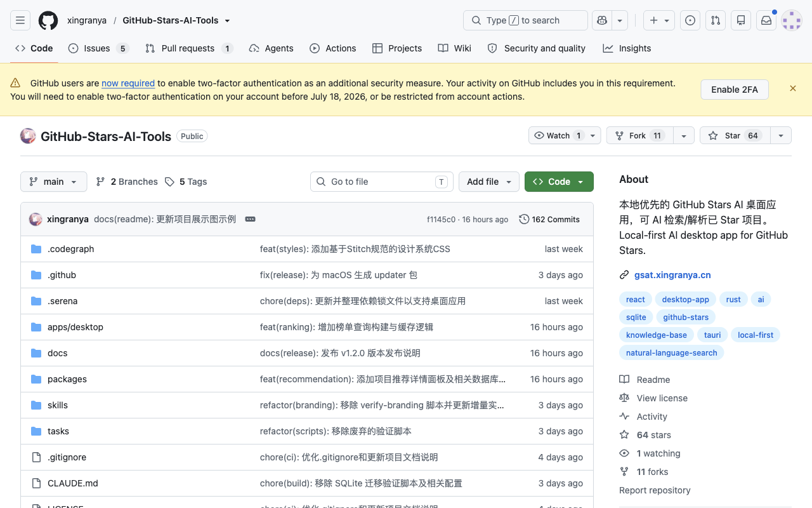
Task: Fork the repository
Action: coord(639,135)
